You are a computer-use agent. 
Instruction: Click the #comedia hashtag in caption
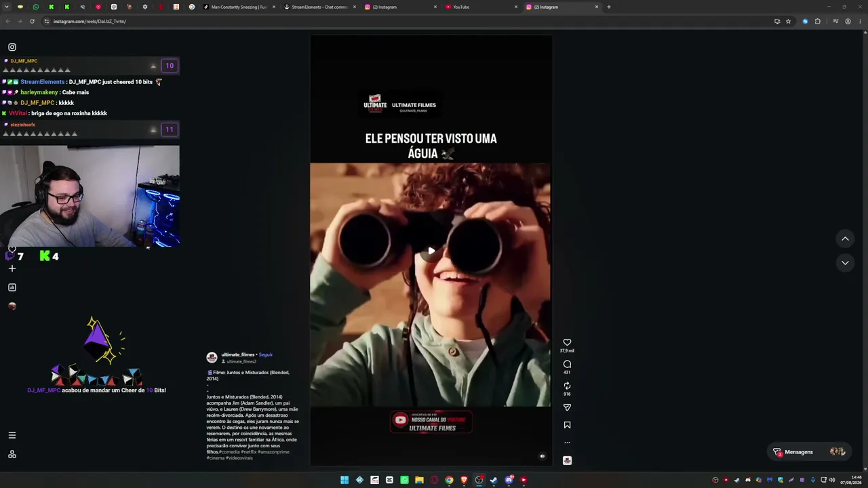coord(229,452)
